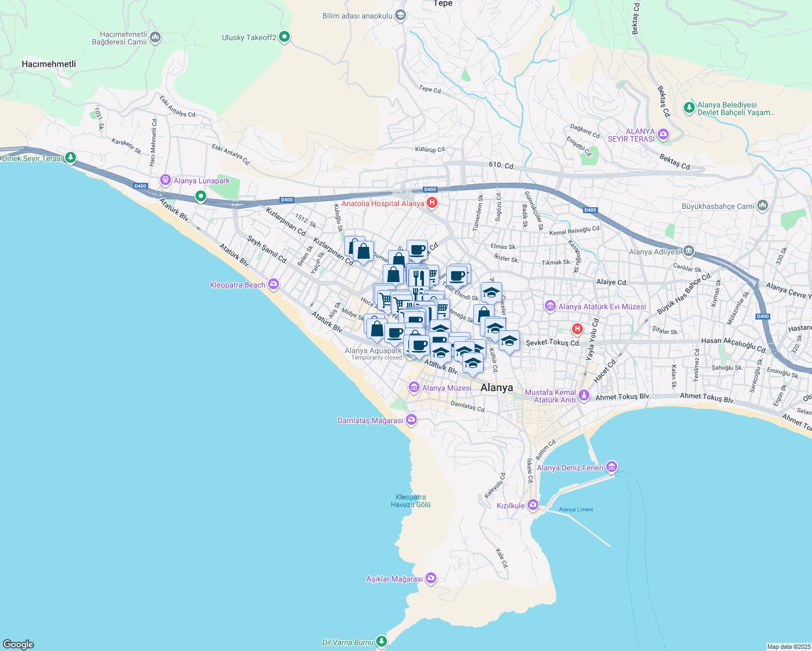The image size is (812, 651).
Task: Click the Alanya Atatürk Evi Müzesi icon
Action: tap(550, 306)
